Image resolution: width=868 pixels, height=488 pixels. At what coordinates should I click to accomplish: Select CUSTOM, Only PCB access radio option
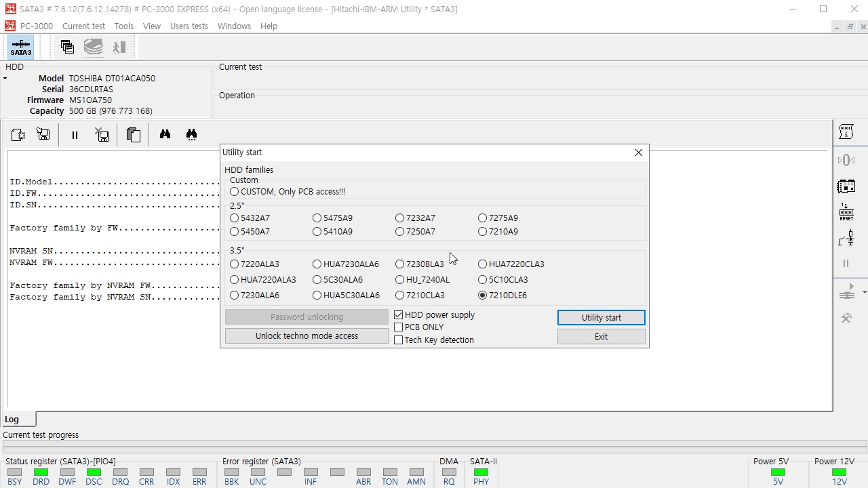(234, 192)
